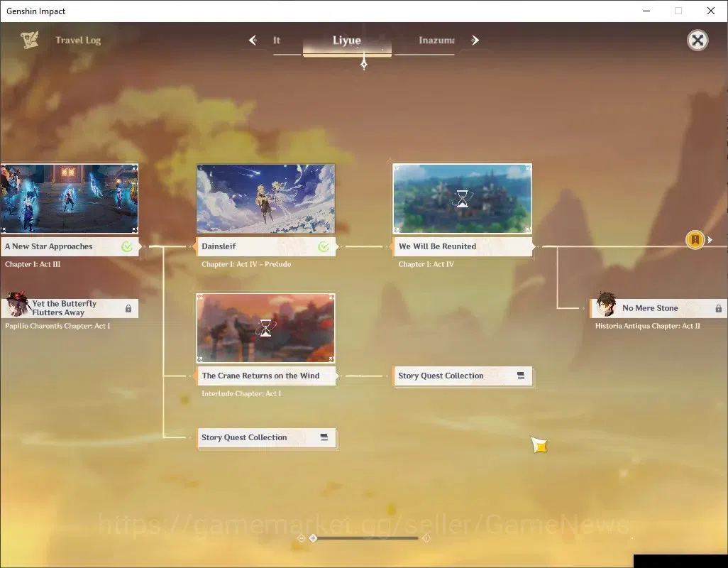Open the bottom Story Quest Collection entry
The image size is (728, 568).
click(267, 437)
